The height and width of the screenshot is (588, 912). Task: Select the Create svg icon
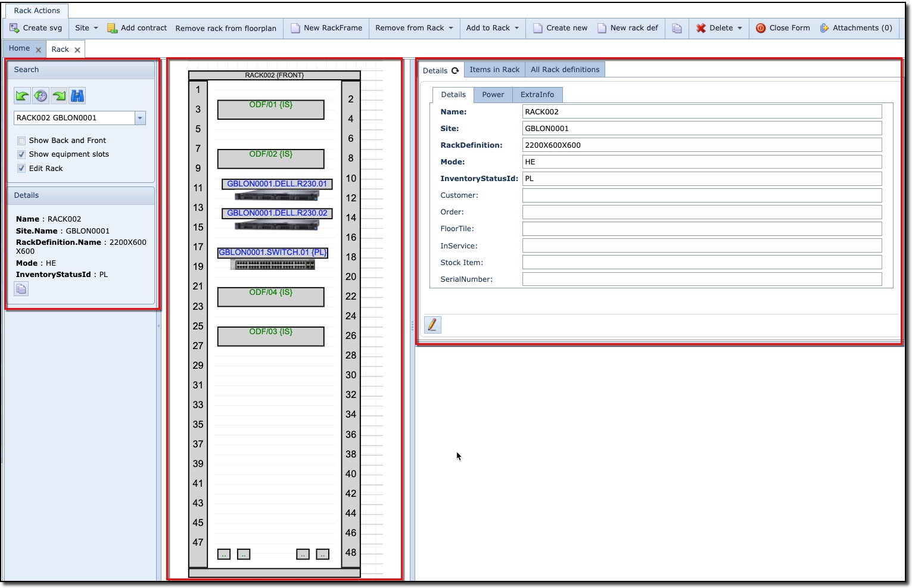pos(14,27)
